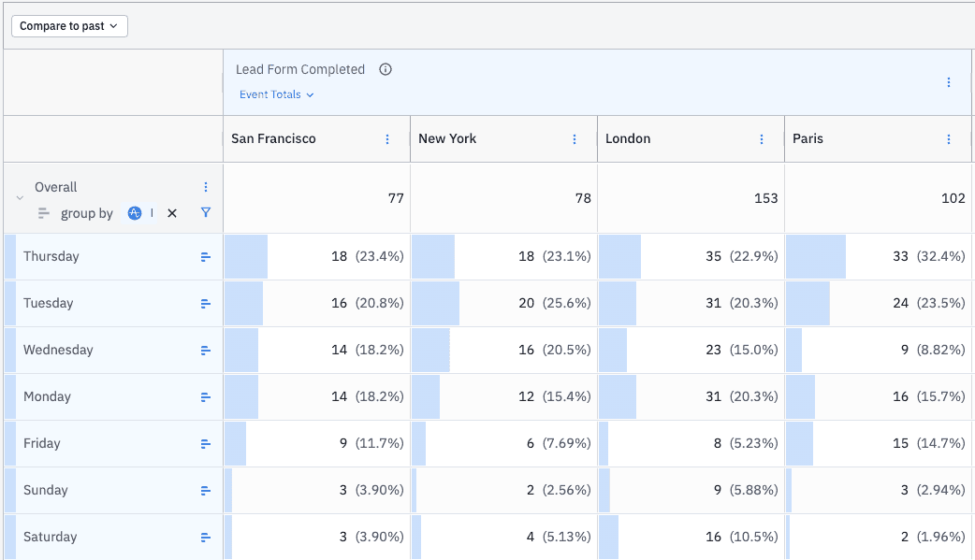Click the info icon beside Lead Form Completed
The image size is (975, 560).
click(x=386, y=69)
